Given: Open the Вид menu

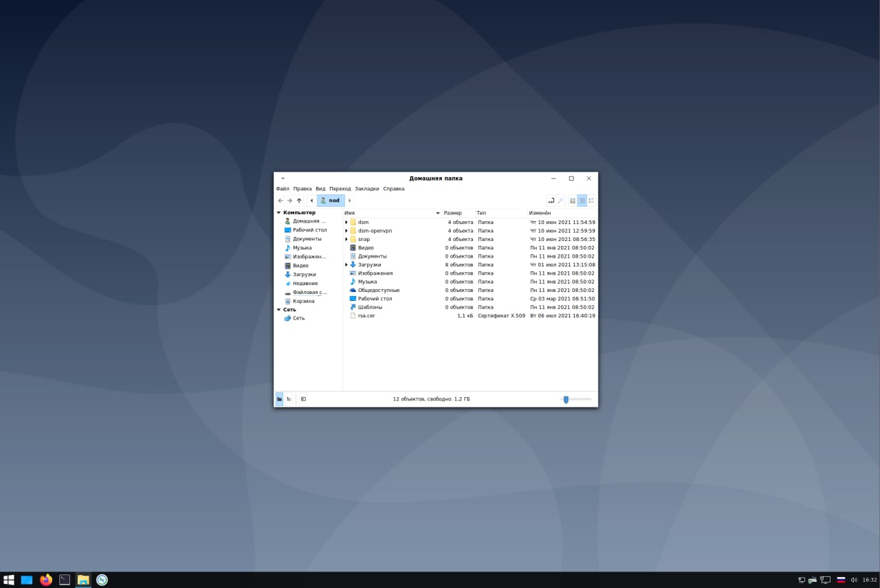Looking at the screenshot, I should click(320, 188).
